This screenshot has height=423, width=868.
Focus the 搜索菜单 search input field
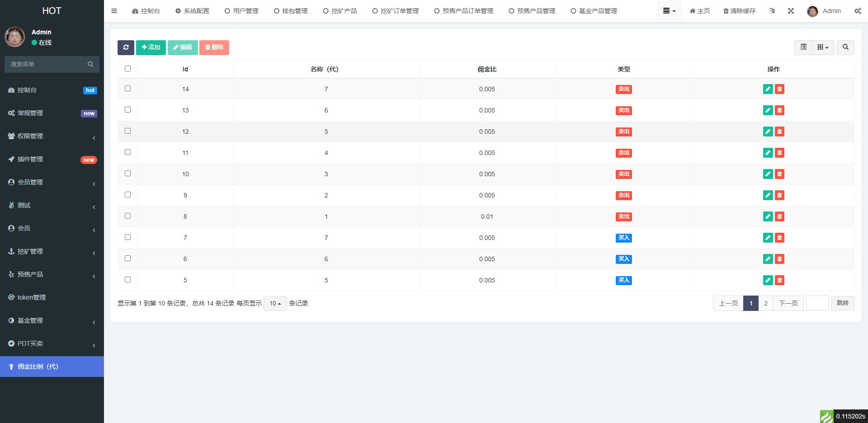point(47,64)
